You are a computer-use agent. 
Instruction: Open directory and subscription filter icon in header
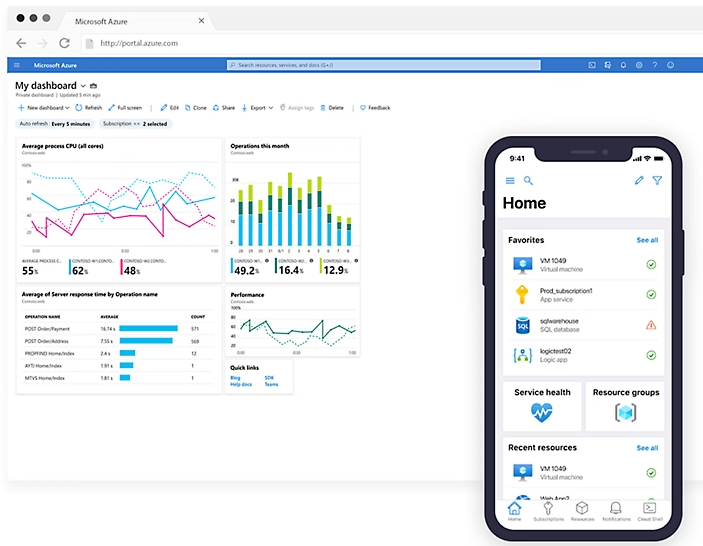(608, 65)
